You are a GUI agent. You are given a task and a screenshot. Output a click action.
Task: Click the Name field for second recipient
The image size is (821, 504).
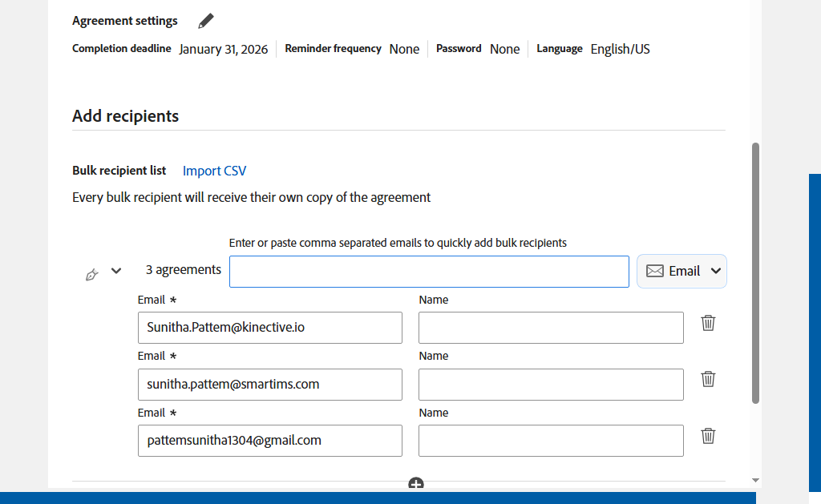pos(551,385)
